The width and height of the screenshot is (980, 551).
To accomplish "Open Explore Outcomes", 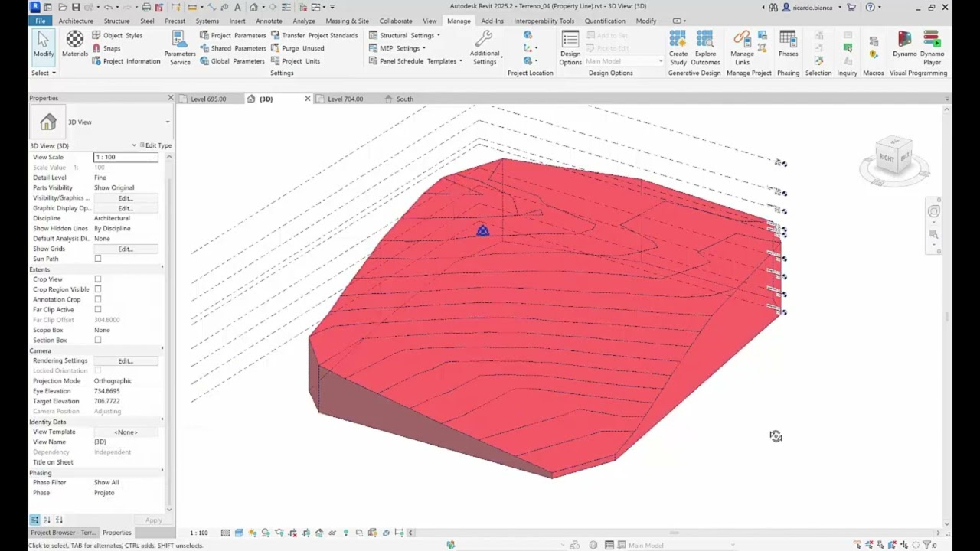I will [705, 47].
